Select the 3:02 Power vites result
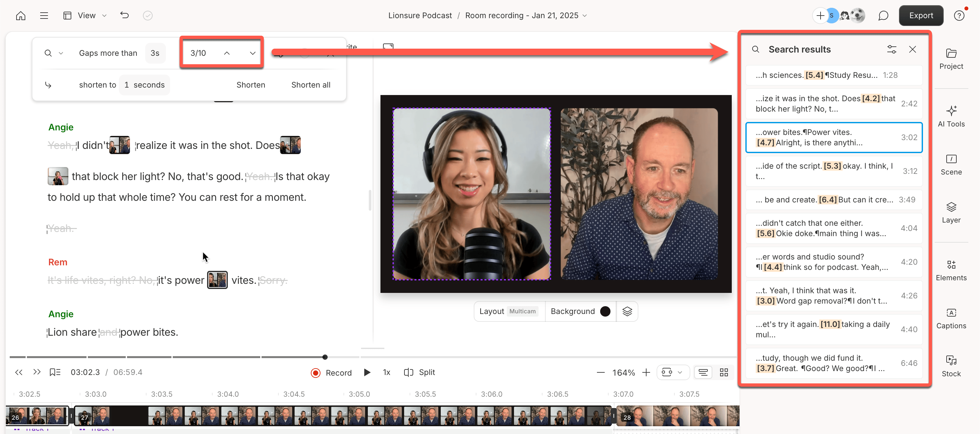The image size is (980, 434). [x=834, y=138]
